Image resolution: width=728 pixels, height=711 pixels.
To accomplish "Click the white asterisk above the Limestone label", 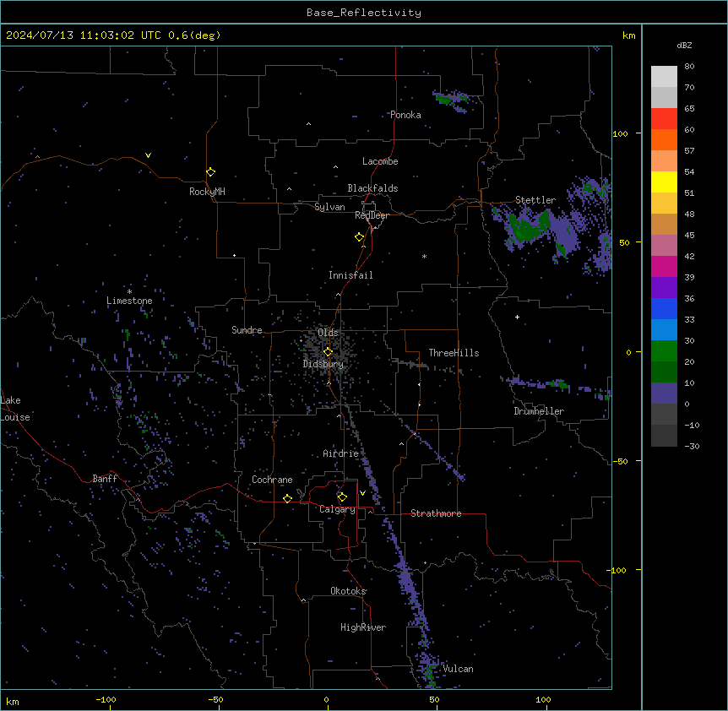I will coord(129,291).
